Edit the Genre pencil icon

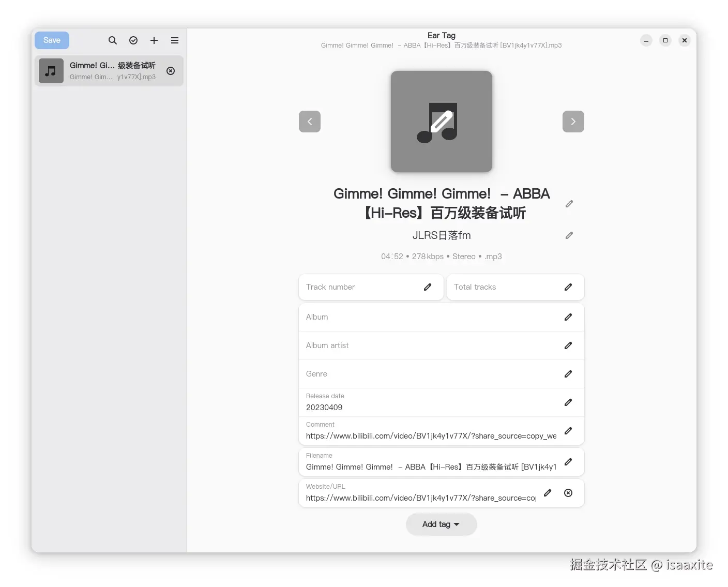568,374
